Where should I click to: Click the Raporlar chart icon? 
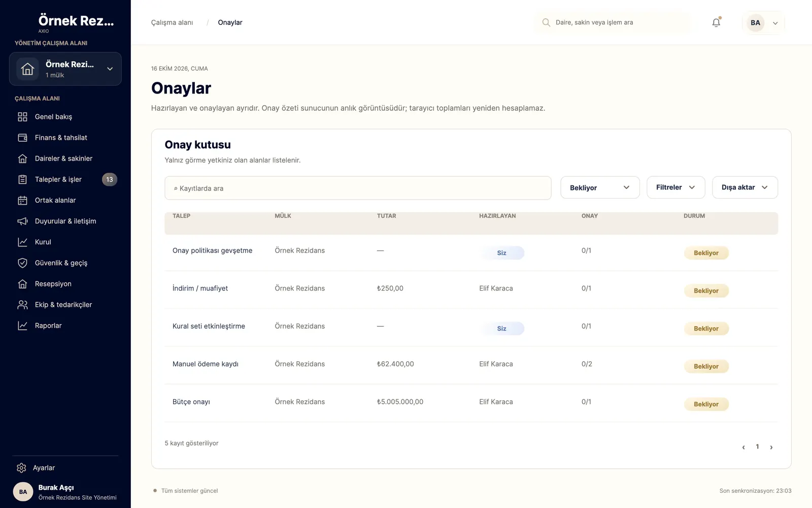22,326
